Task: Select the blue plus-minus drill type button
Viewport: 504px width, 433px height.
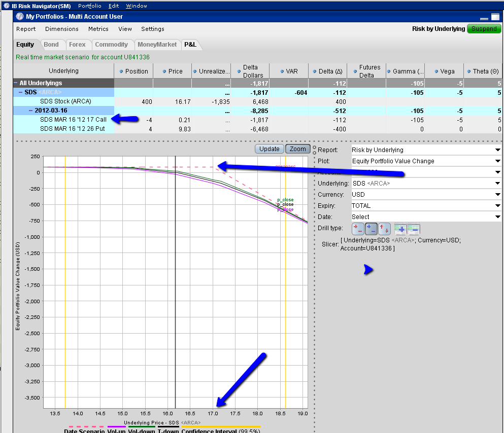Action: pos(371,229)
